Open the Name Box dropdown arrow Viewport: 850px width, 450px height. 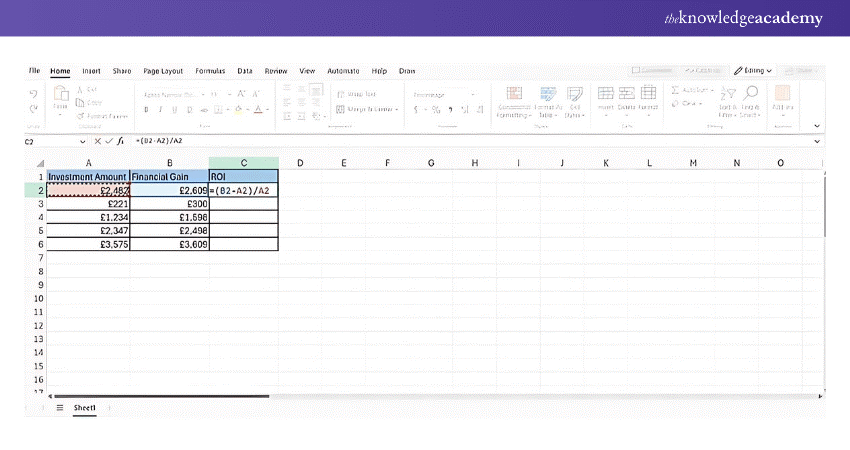(x=82, y=142)
